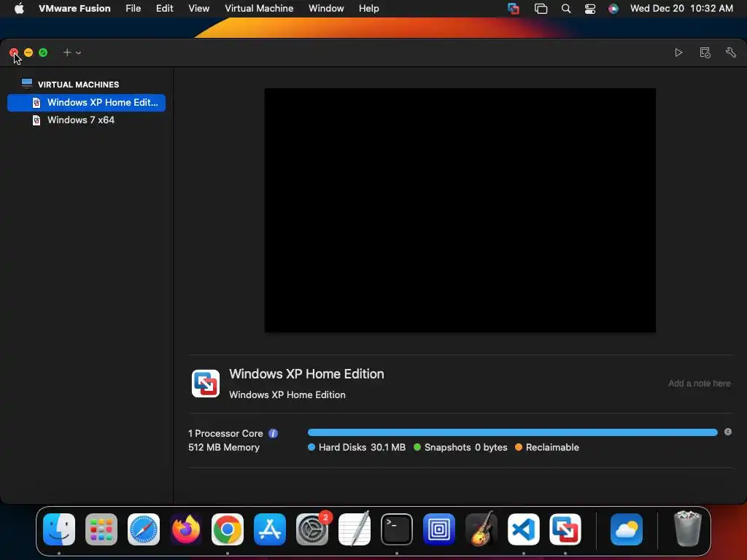
Task: Open Finder from the Dock
Action: [59, 529]
